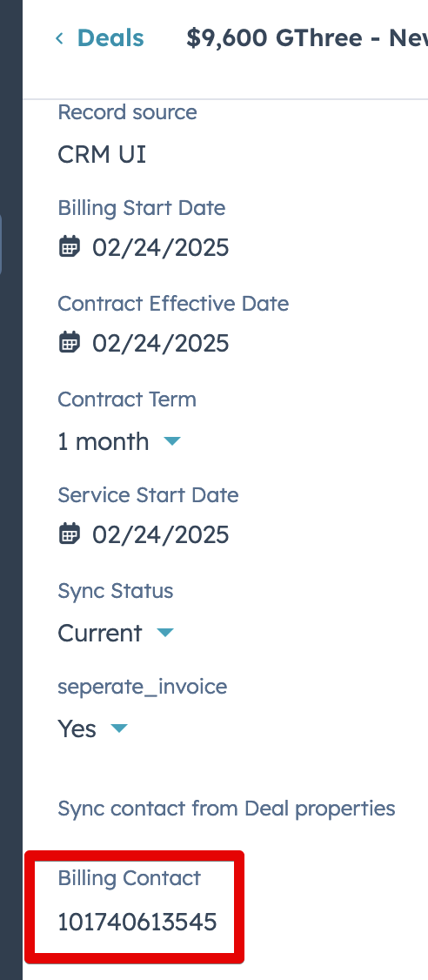Edit the Billing Start Date value 02/24/2025
The height and width of the screenshot is (980, 428).
tap(161, 247)
